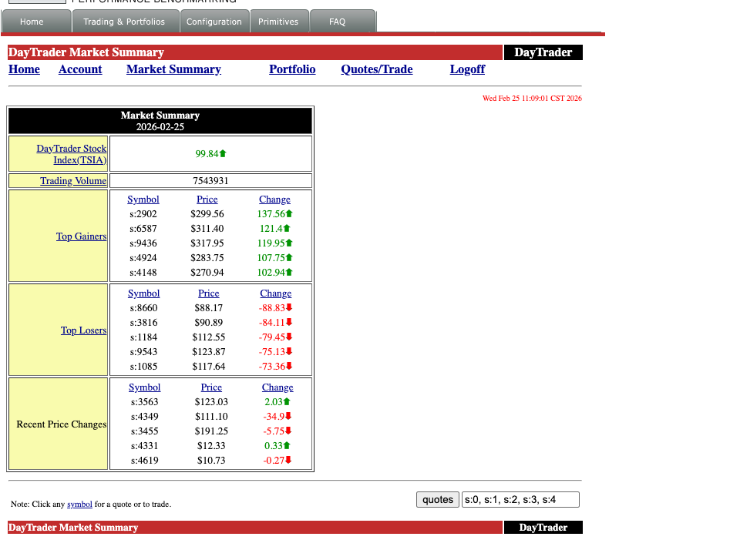Sort Top Losers by the Price column
The image size is (730, 560).
click(x=207, y=293)
